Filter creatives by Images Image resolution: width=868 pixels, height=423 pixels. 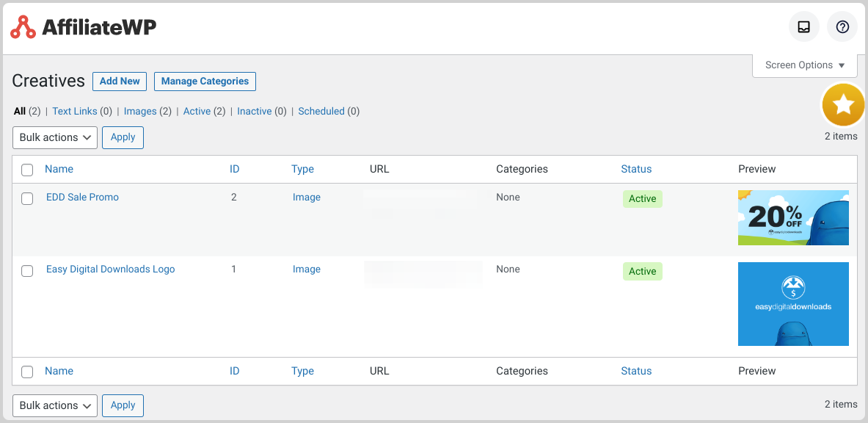(x=140, y=112)
